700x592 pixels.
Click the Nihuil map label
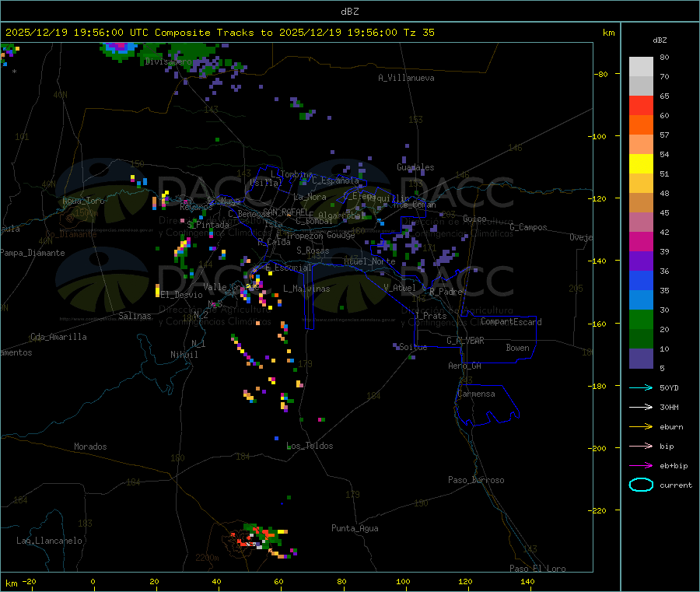pos(184,355)
